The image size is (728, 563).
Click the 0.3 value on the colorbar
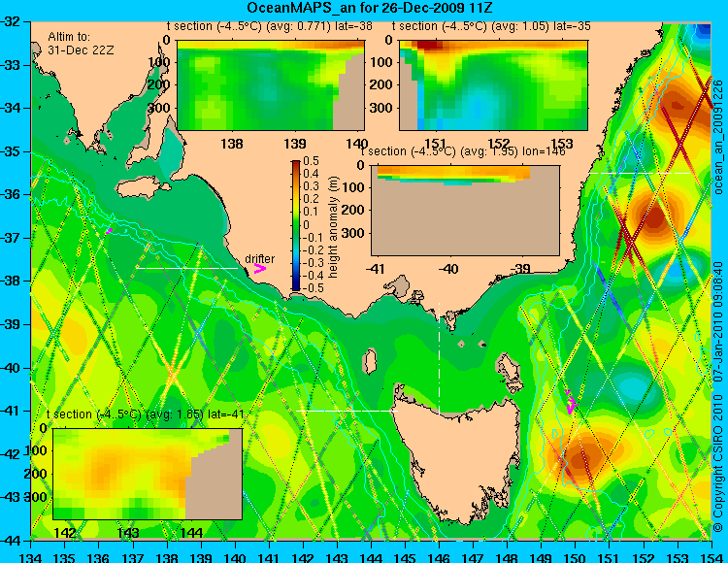pos(311,186)
